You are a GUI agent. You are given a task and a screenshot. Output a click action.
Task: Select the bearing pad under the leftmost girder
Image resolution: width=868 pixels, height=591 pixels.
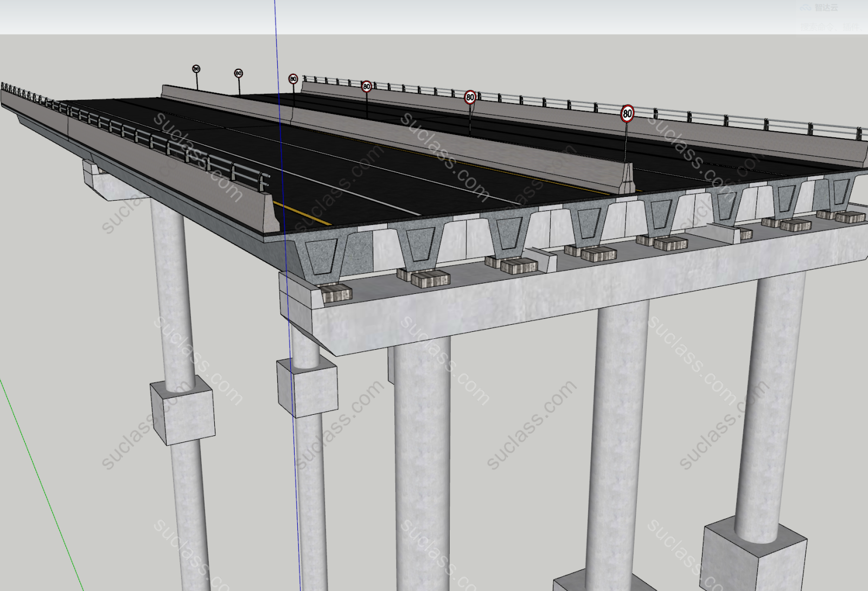(x=337, y=294)
